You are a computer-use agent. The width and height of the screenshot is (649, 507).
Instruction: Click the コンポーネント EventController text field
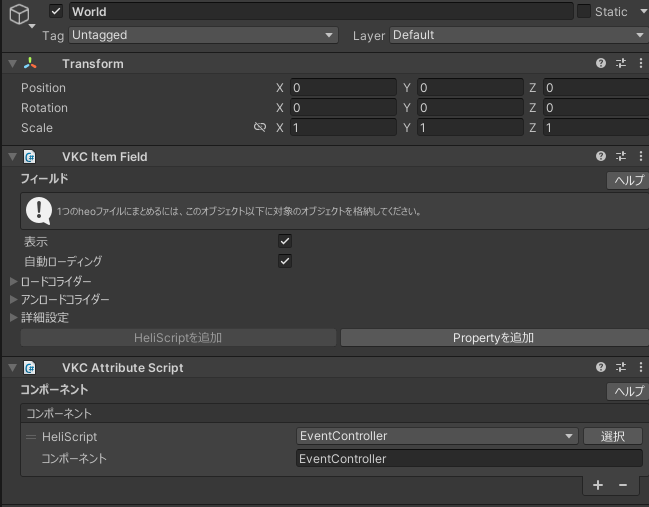point(469,459)
